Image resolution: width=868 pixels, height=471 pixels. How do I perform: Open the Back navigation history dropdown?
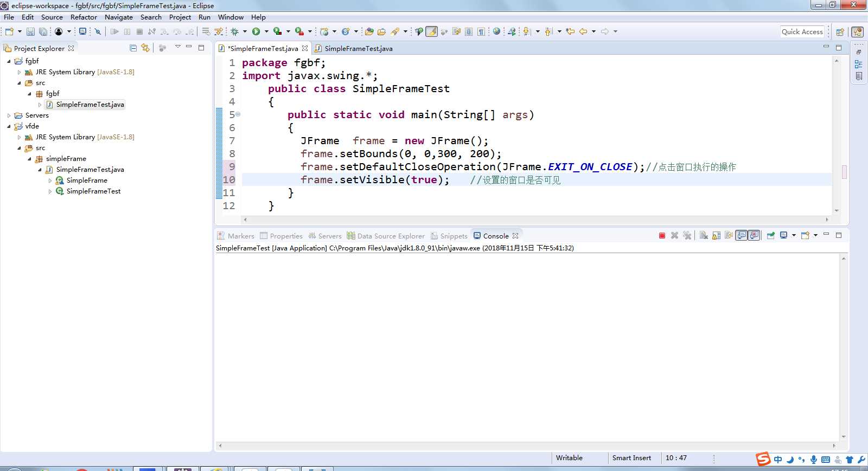click(593, 31)
